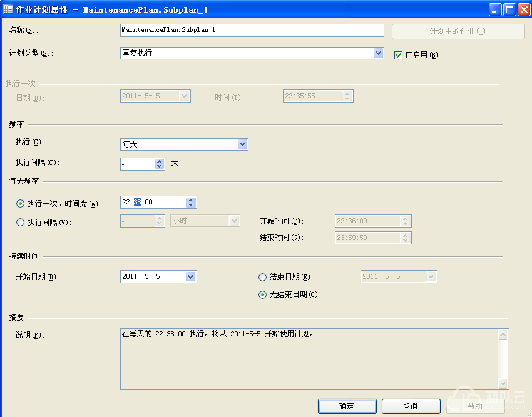This screenshot has height=417, width=532.
Task: Decrease the daily execution time spinner
Action: [x=191, y=206]
